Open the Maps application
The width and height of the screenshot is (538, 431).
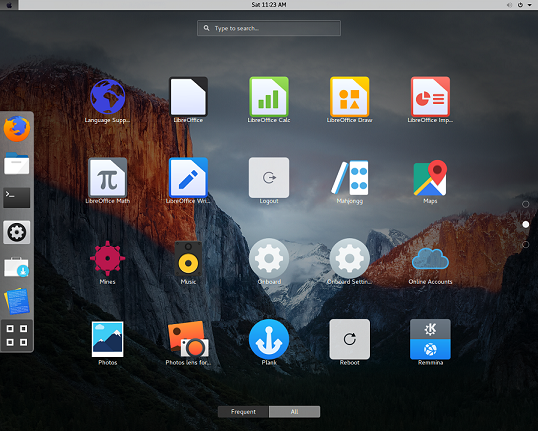click(x=430, y=177)
